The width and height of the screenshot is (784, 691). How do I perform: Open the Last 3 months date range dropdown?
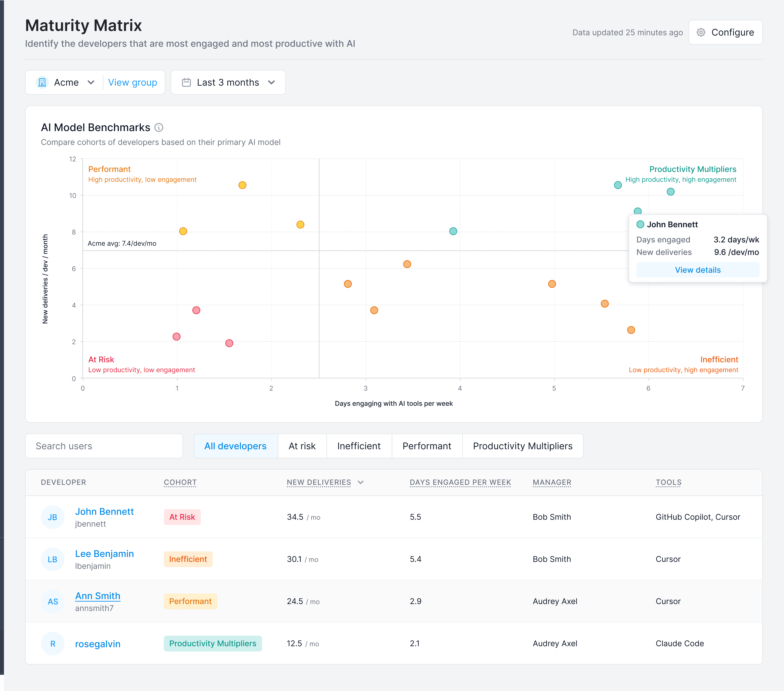(272, 82)
